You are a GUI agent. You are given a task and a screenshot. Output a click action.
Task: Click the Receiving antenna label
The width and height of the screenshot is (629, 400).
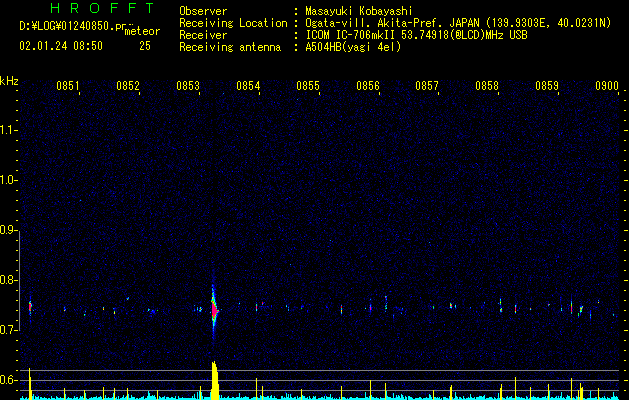point(230,47)
